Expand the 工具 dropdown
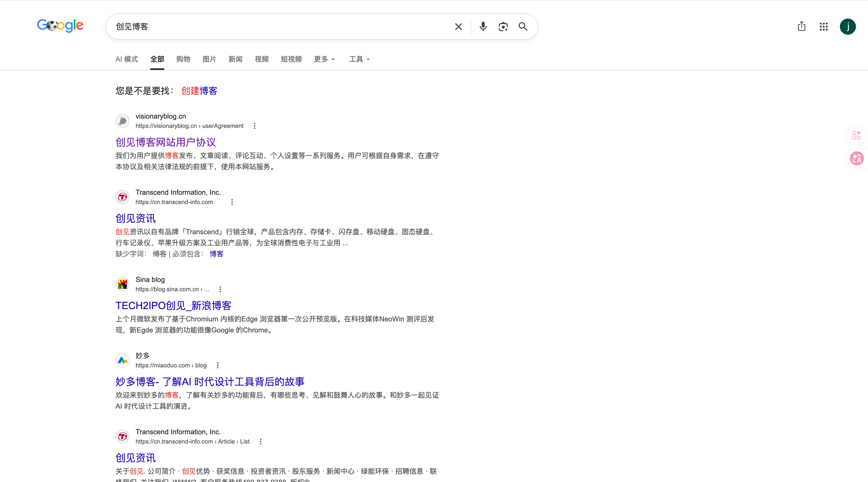The image size is (868, 482). pos(360,59)
